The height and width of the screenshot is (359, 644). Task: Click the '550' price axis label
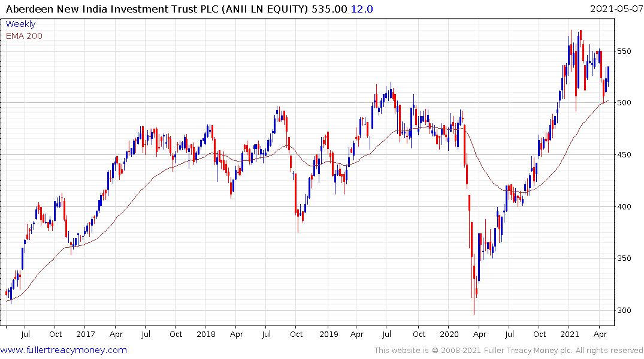pos(624,51)
